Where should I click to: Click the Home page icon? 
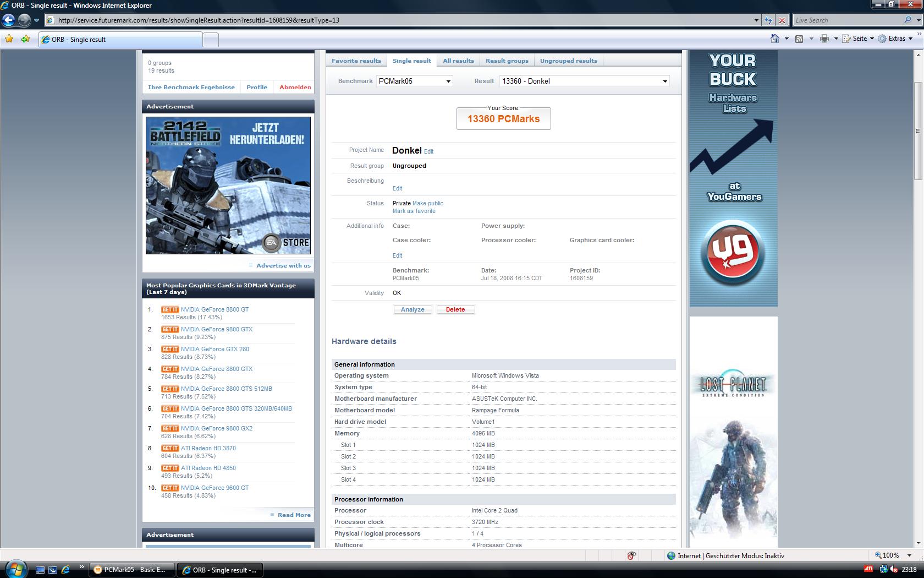[x=775, y=39]
